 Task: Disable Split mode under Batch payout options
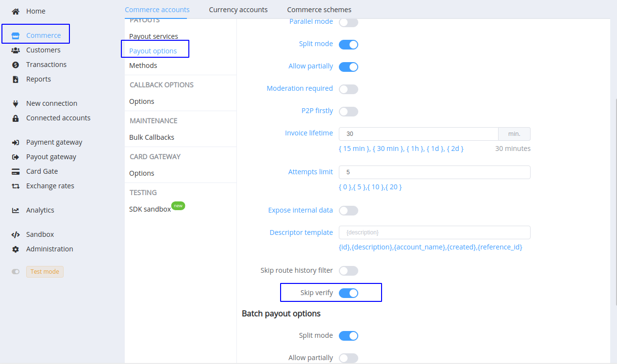pos(349,336)
